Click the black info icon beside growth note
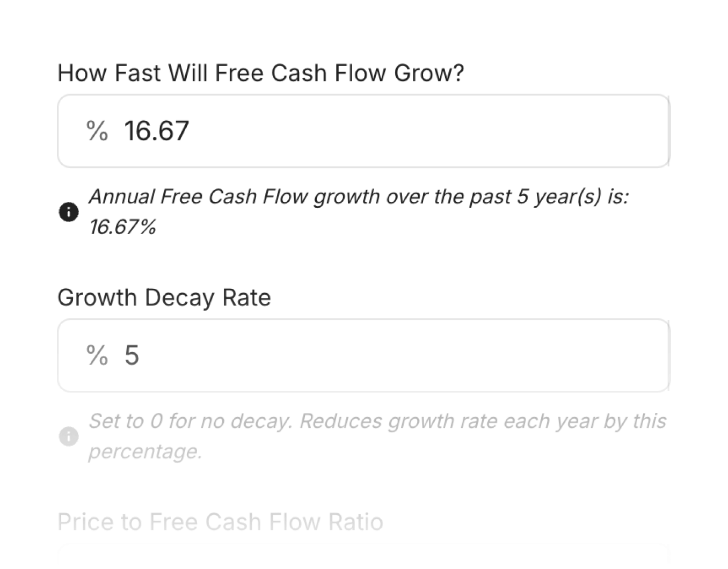Image resolution: width=728 pixels, height=569 pixels. 69,212
